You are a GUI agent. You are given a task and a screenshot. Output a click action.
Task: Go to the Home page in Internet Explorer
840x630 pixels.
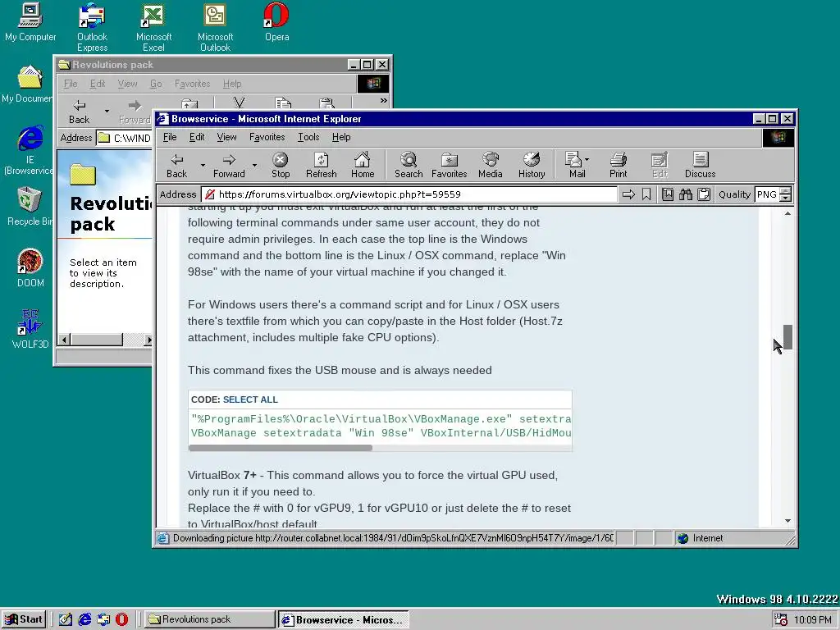pyautogui.click(x=363, y=166)
